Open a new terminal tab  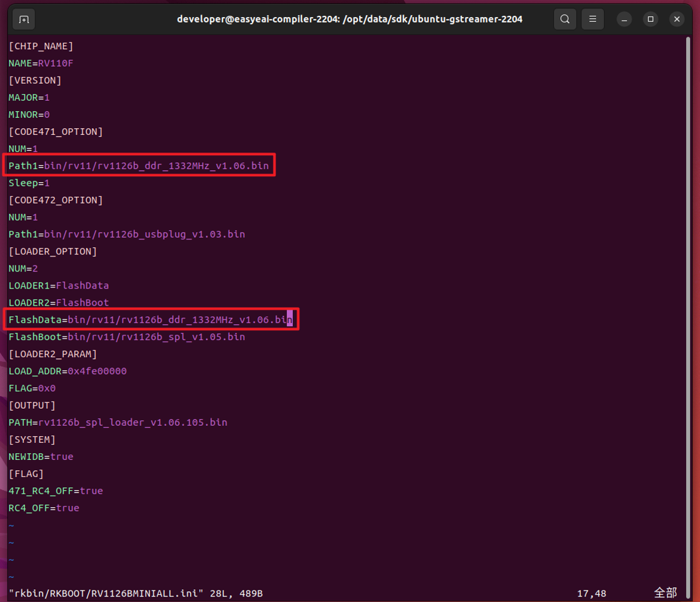(x=24, y=19)
